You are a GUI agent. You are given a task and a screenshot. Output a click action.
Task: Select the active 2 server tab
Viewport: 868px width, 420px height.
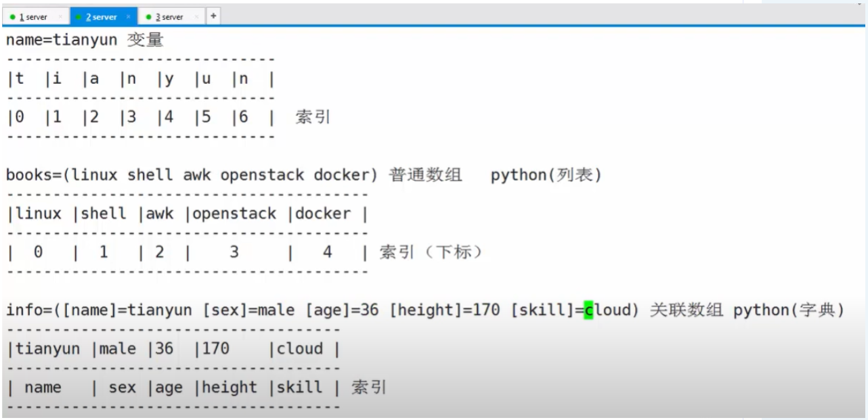coord(102,17)
